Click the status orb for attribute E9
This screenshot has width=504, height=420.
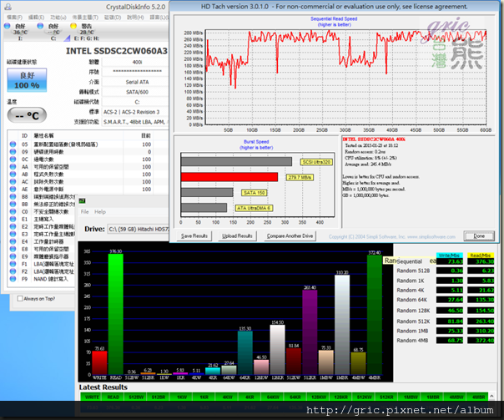13,256
